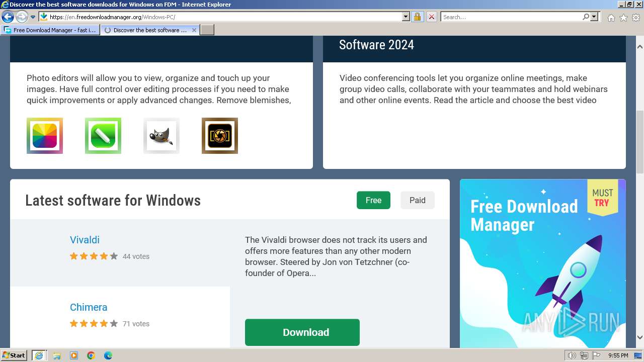Close the Discover the best software tab

[194, 30]
